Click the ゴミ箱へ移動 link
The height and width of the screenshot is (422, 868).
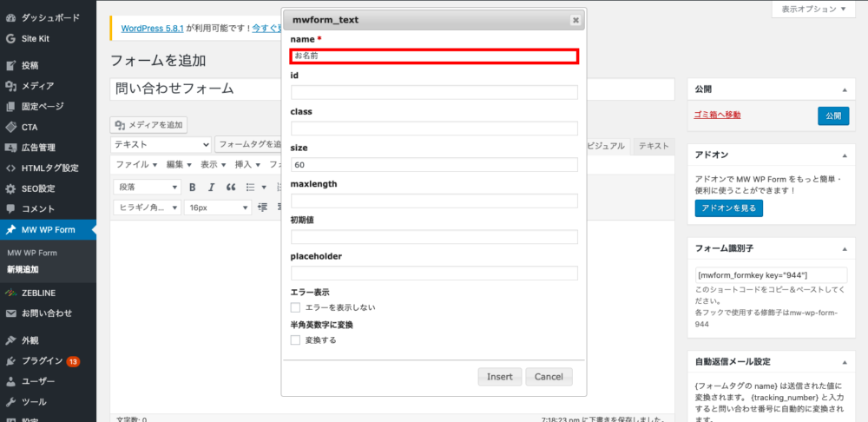pos(717,115)
